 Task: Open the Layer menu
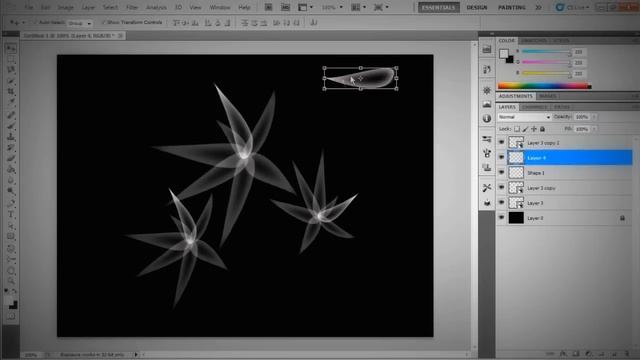click(x=88, y=7)
